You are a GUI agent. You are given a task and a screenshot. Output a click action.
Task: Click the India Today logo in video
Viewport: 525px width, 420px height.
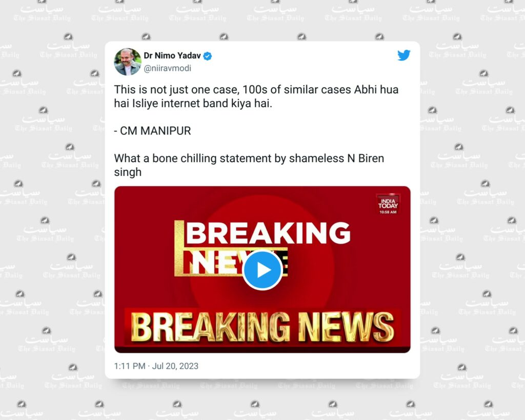[388, 203]
